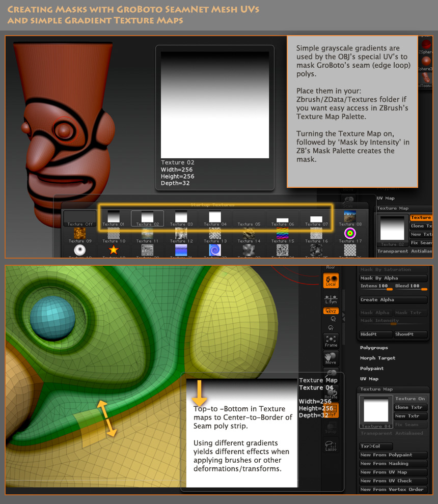Click New From UV Map
Screen dimensions: 438x504
[393, 472]
